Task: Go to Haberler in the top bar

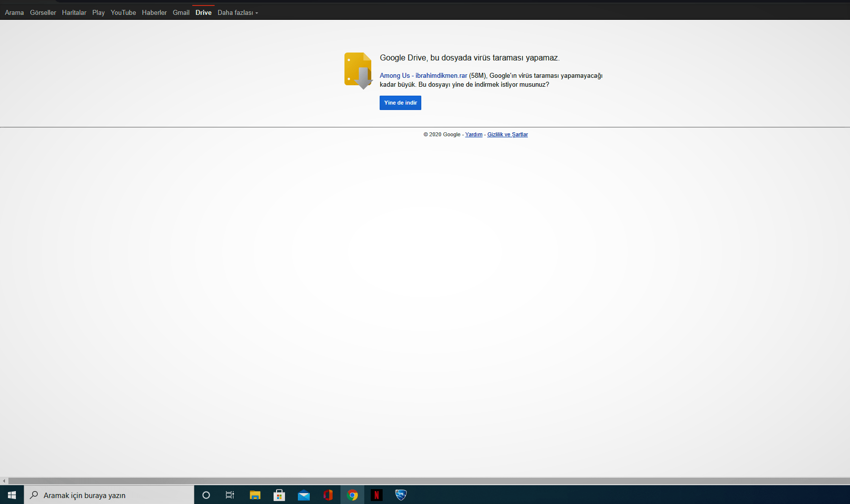Action: point(154,13)
